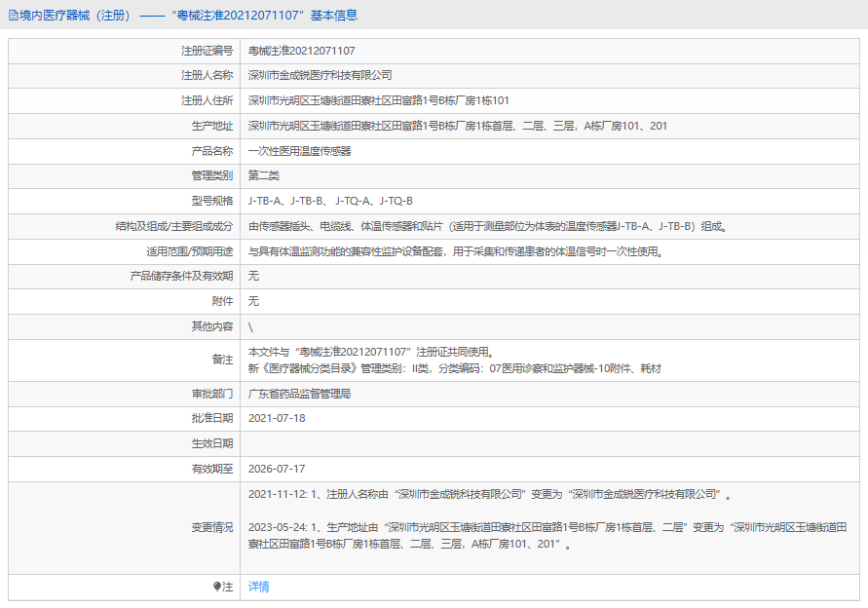Click the 生产地址 address value
This screenshot has width=868, height=608.
click(457, 126)
